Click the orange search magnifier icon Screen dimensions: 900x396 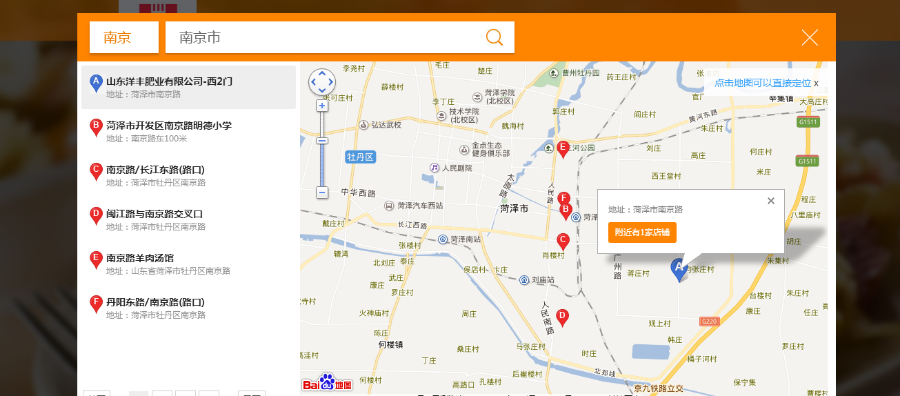pyautogui.click(x=494, y=37)
